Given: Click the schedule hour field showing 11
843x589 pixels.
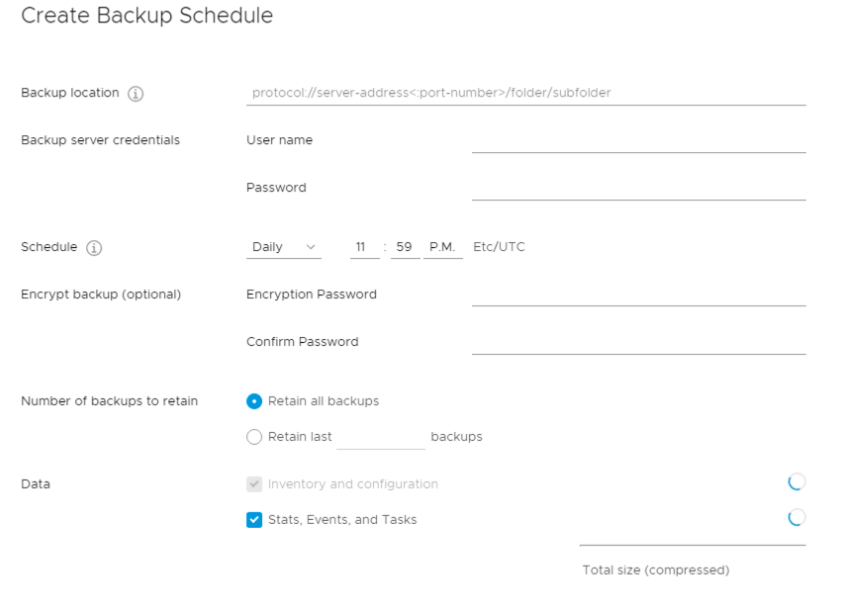Looking at the screenshot, I should [x=365, y=247].
